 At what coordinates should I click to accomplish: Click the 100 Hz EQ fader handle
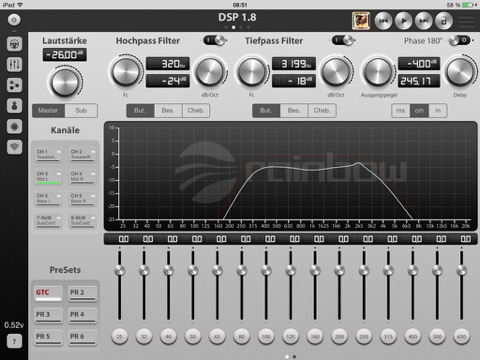coord(266,270)
